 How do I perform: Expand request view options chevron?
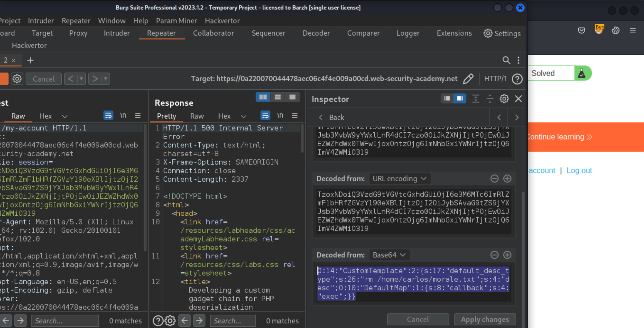point(65,116)
